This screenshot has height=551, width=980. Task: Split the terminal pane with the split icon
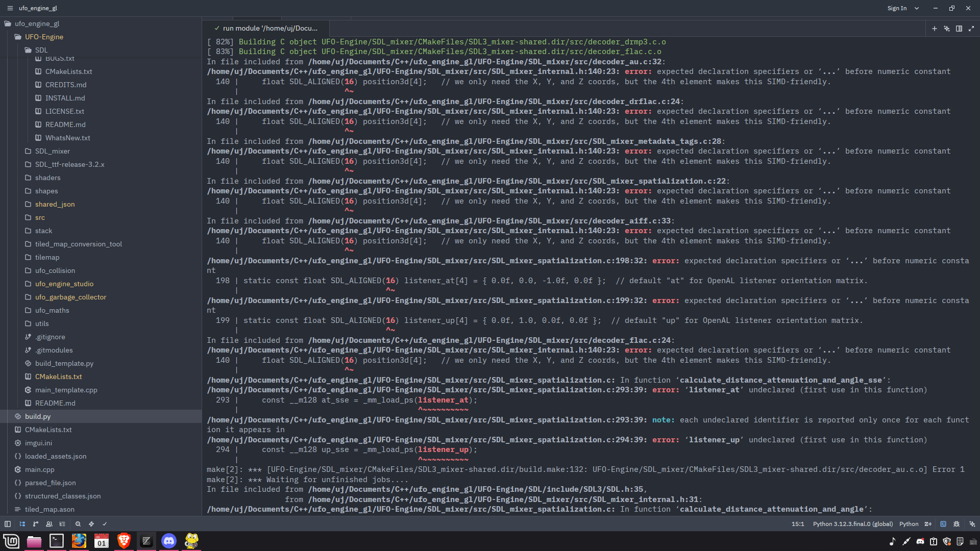click(959, 29)
